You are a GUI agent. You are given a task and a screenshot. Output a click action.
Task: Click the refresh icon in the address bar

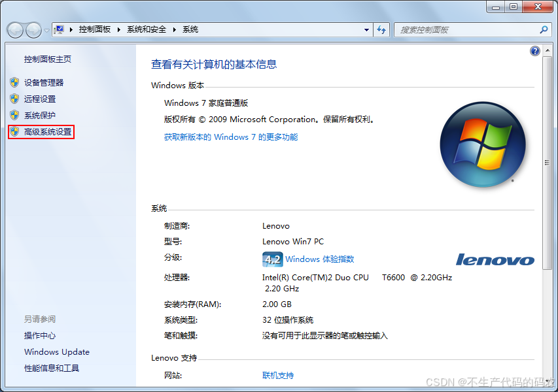(381, 29)
